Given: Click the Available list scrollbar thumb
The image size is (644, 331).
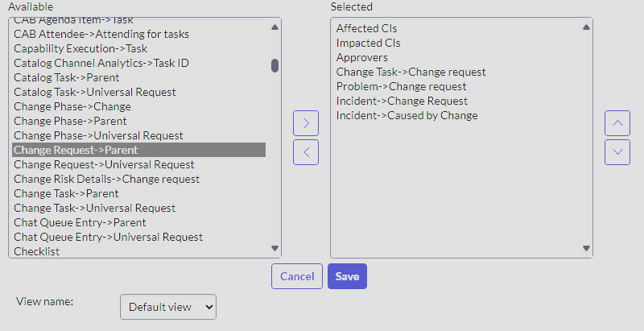Looking at the screenshot, I should coord(275,66).
